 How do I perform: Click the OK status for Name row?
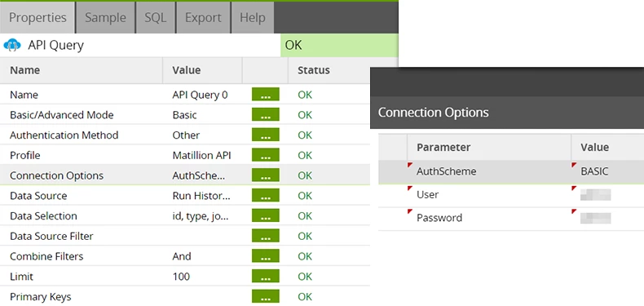pos(305,95)
